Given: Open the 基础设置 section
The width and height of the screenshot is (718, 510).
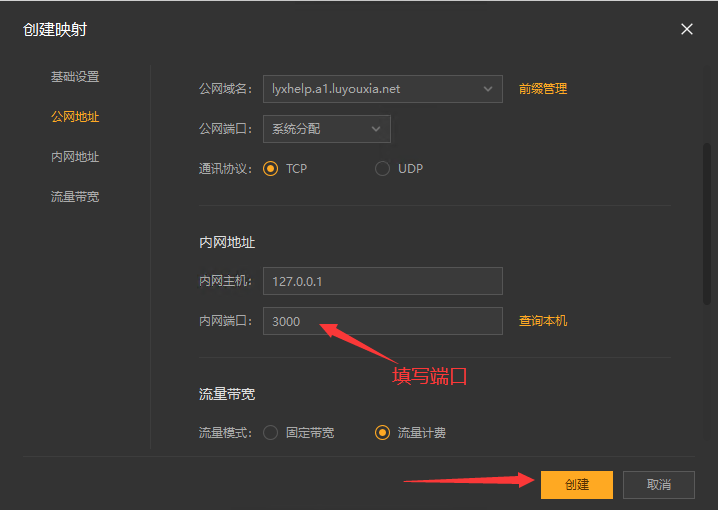Looking at the screenshot, I should [x=75, y=76].
